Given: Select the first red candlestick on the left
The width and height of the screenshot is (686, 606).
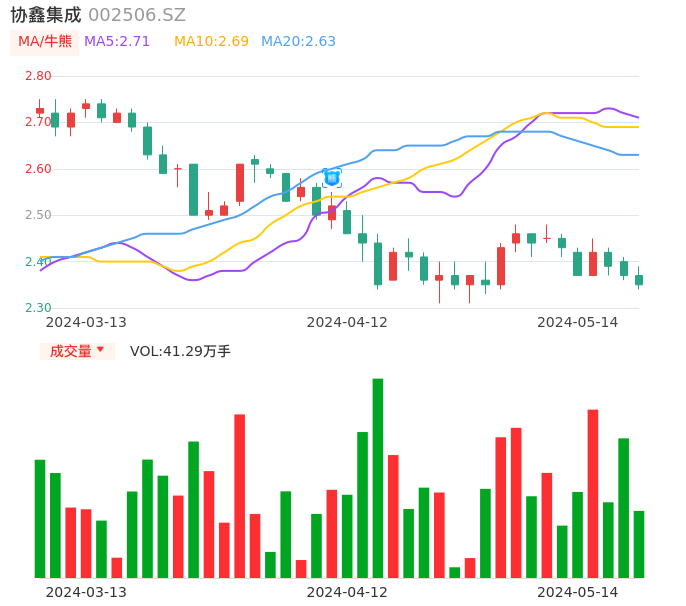Looking at the screenshot, I should (40, 110).
